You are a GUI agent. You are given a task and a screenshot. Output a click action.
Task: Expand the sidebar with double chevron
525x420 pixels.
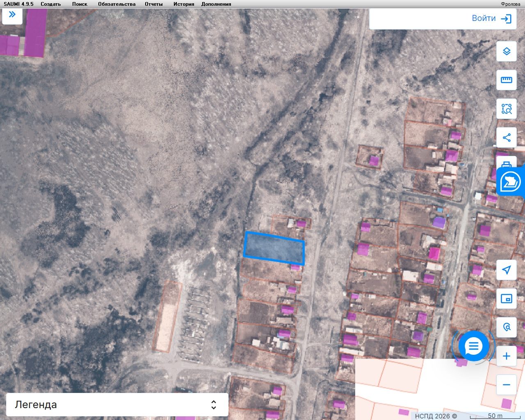12,15
